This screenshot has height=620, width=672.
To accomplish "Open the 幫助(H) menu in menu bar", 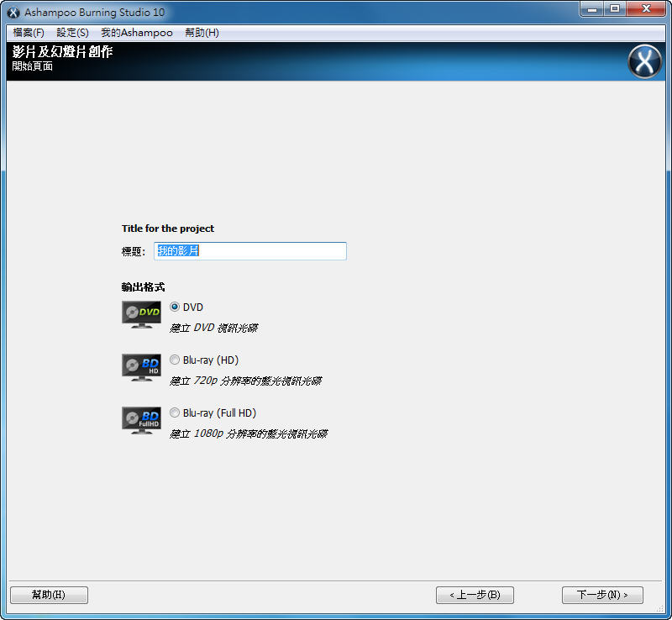I will tap(202, 33).
